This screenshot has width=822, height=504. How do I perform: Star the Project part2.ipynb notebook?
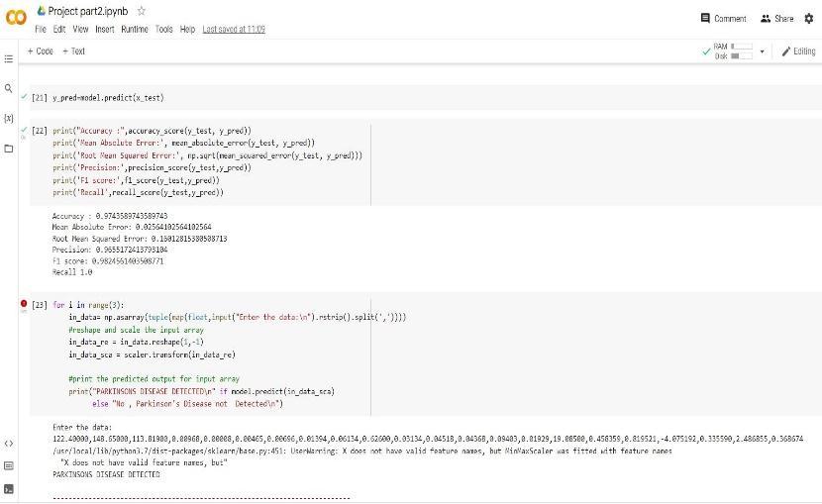[142, 11]
